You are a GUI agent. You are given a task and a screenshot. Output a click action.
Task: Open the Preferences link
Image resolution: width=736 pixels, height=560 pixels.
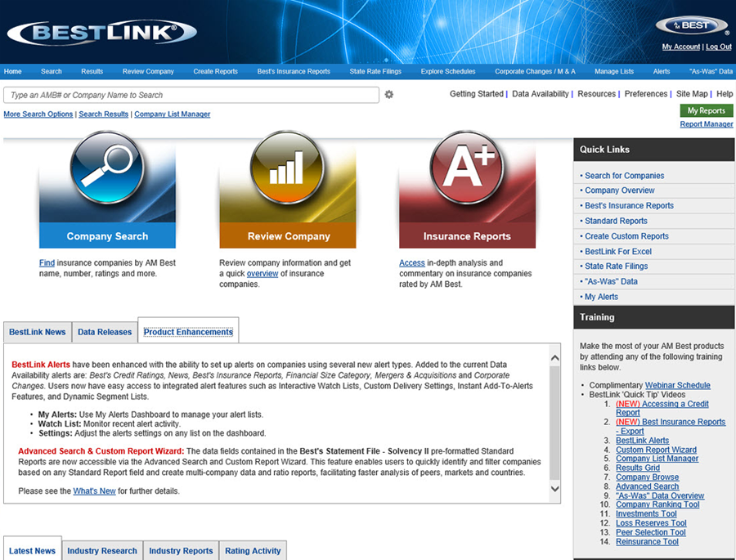[x=646, y=94]
